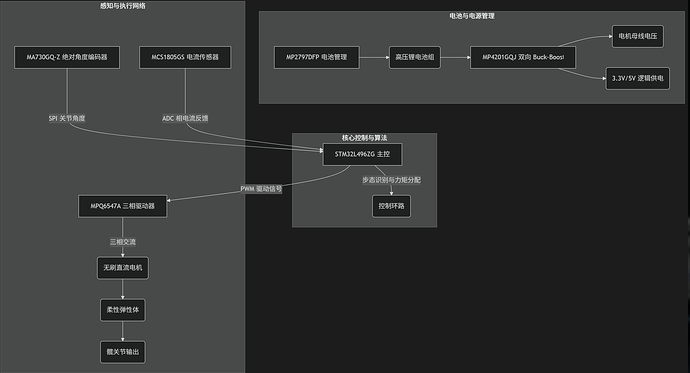
Task: Click the SPI 关节角度 edge label
Action: [67, 118]
